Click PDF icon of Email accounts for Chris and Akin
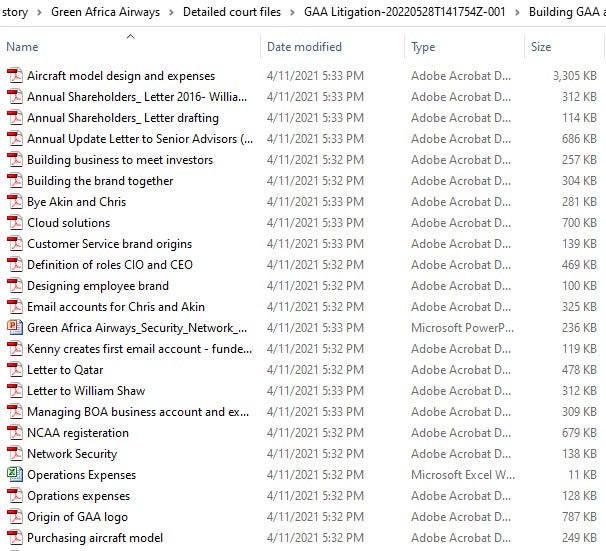 [15, 307]
